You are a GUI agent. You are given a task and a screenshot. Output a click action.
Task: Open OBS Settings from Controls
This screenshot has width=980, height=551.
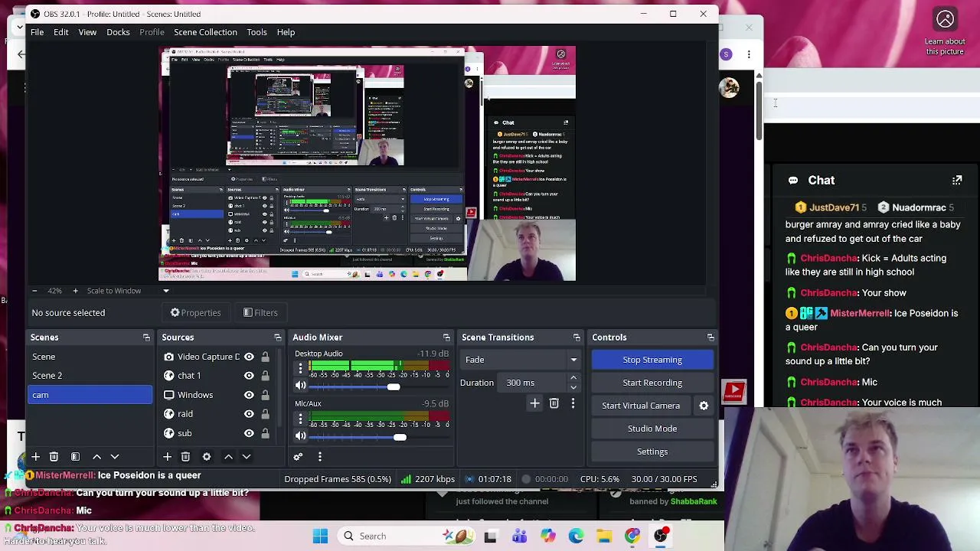[x=652, y=452]
